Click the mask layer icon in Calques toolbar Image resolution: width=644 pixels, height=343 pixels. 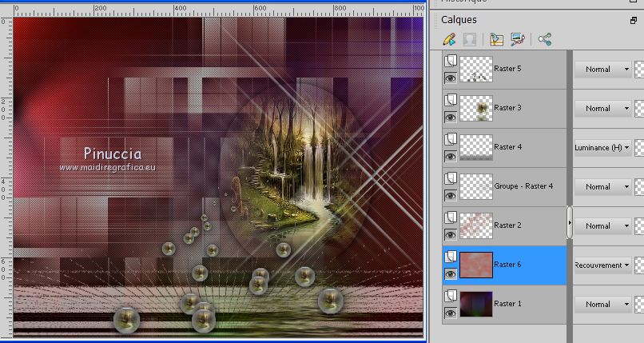pyautogui.click(x=470, y=39)
